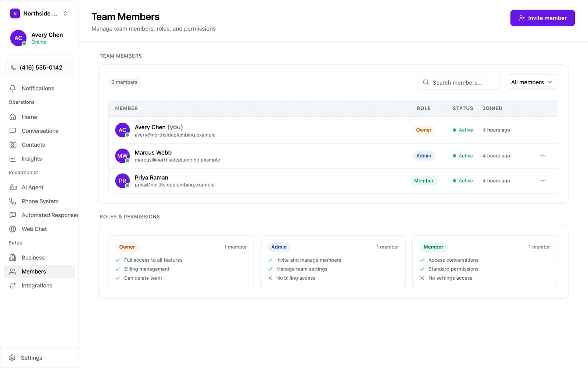Open Notifications in the sidebar
The image size is (588, 368).
tap(39, 88)
